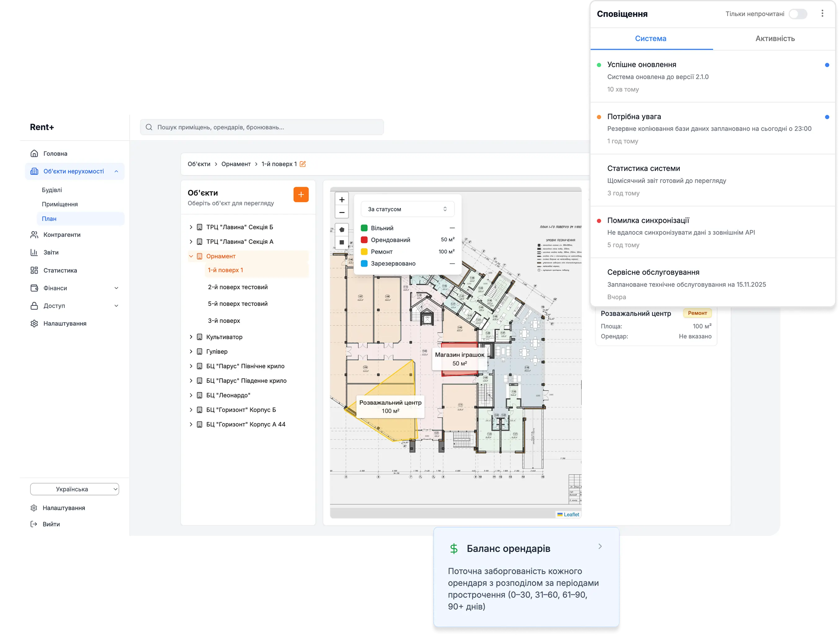Toggle Тільки непрочитані switch
840x636 pixels.
798,14
